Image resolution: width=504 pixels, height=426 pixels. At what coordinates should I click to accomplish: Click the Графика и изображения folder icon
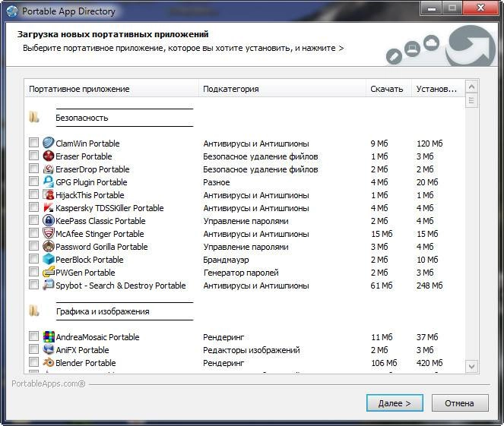coord(34,311)
